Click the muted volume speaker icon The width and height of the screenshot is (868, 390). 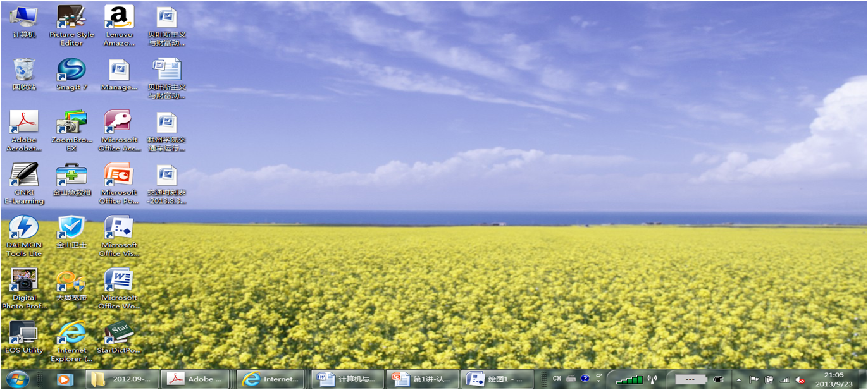coord(800,380)
